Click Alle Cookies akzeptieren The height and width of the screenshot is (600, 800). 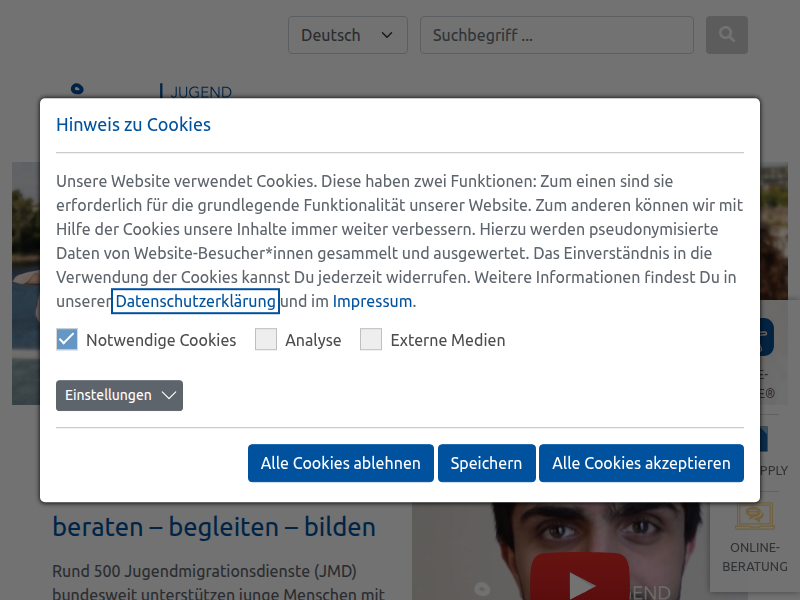(x=641, y=463)
